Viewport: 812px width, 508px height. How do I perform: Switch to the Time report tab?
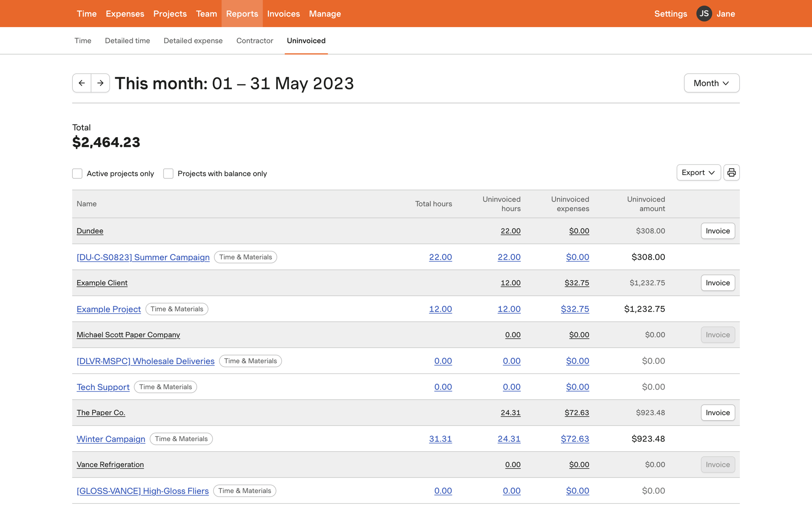pyautogui.click(x=83, y=41)
